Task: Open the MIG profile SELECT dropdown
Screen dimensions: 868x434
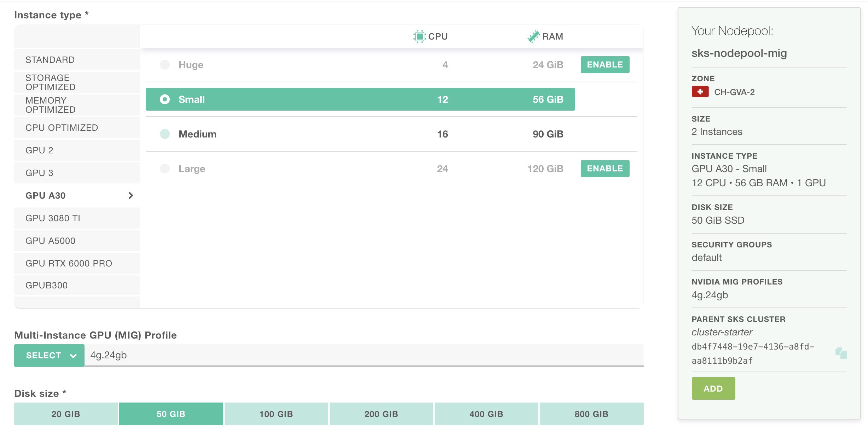Action: point(49,356)
